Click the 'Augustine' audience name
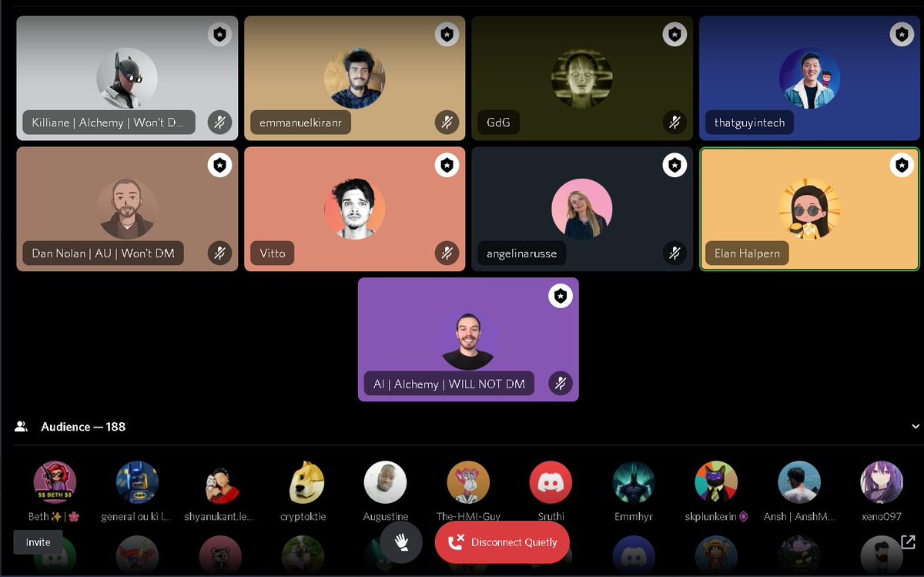Viewport: 924px width, 577px height. click(385, 517)
